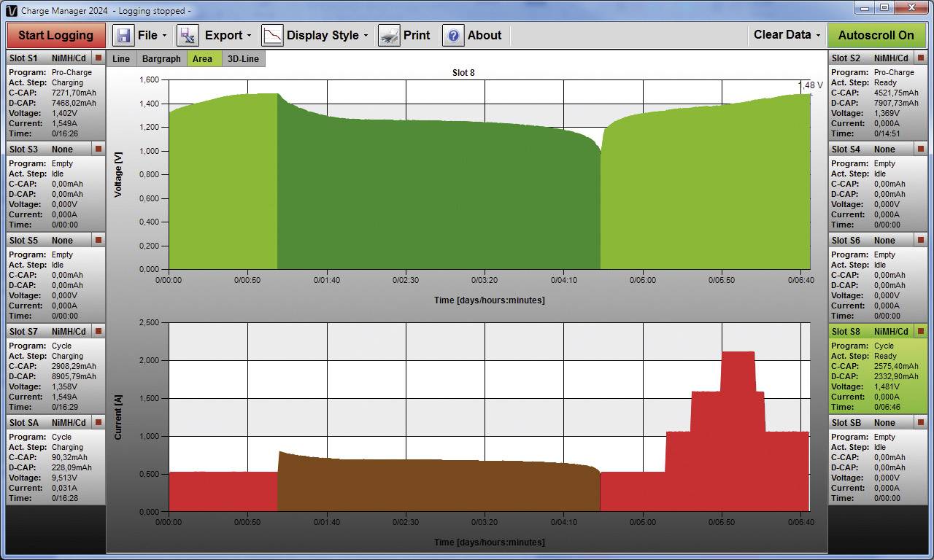Click the red square in Slot S8 header
The image size is (934, 560).
[921, 331]
